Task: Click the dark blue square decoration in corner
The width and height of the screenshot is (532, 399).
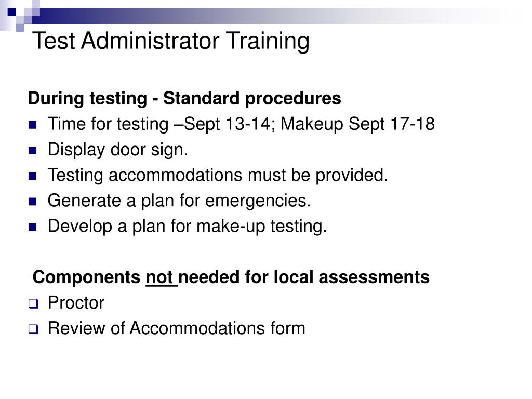Action: (x=12, y=12)
